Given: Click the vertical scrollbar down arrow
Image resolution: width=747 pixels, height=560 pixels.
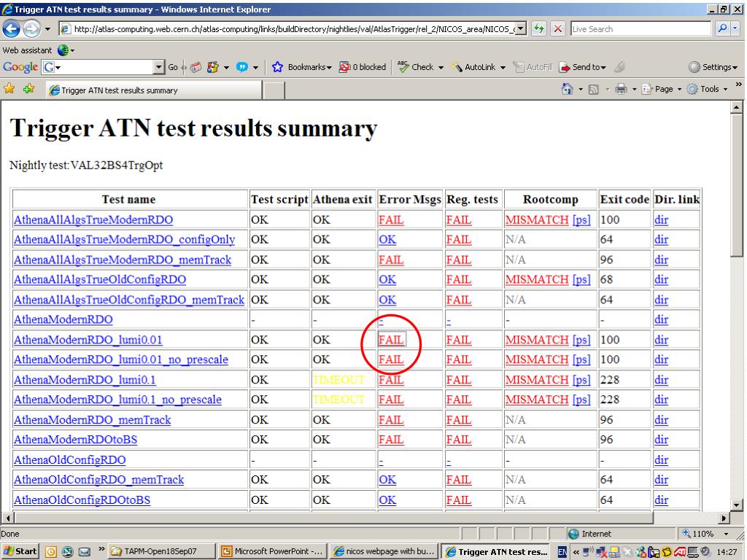Looking at the screenshot, I should pyautogui.click(x=737, y=505).
